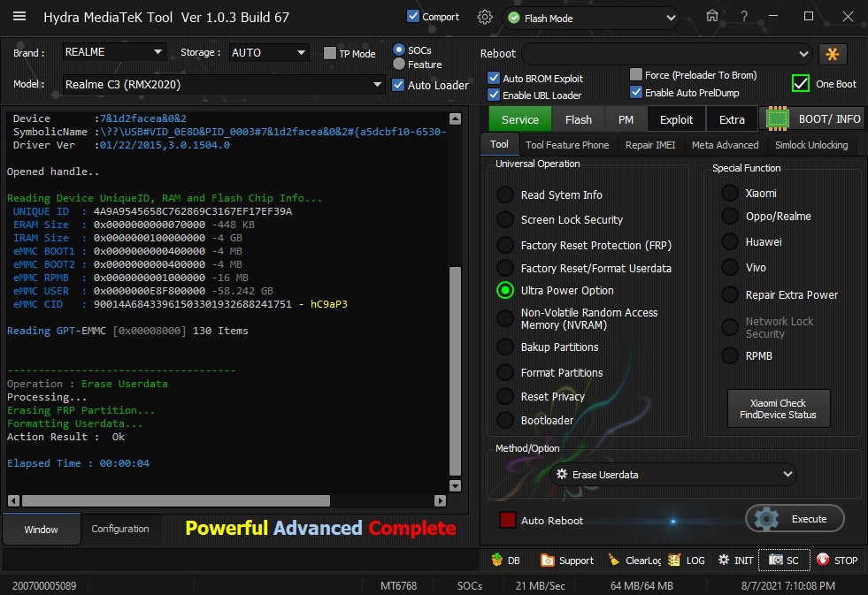Switch to the Extra tab

click(x=732, y=119)
